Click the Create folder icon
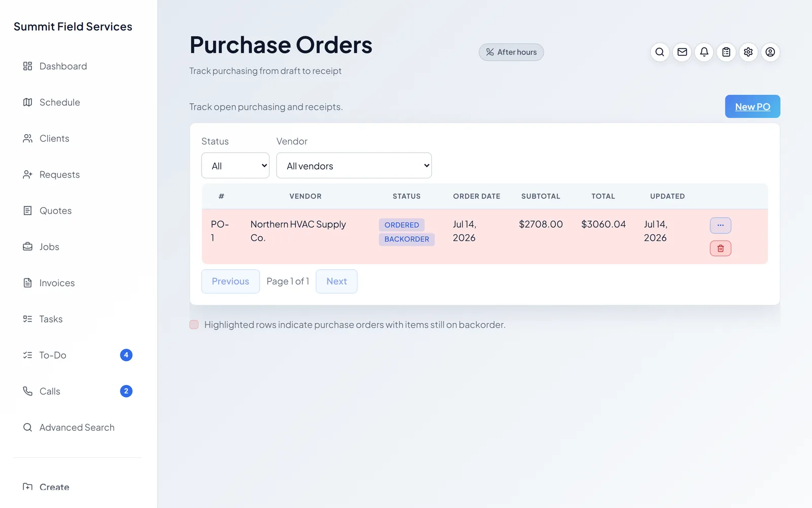The width and height of the screenshot is (812, 508). 27,487
